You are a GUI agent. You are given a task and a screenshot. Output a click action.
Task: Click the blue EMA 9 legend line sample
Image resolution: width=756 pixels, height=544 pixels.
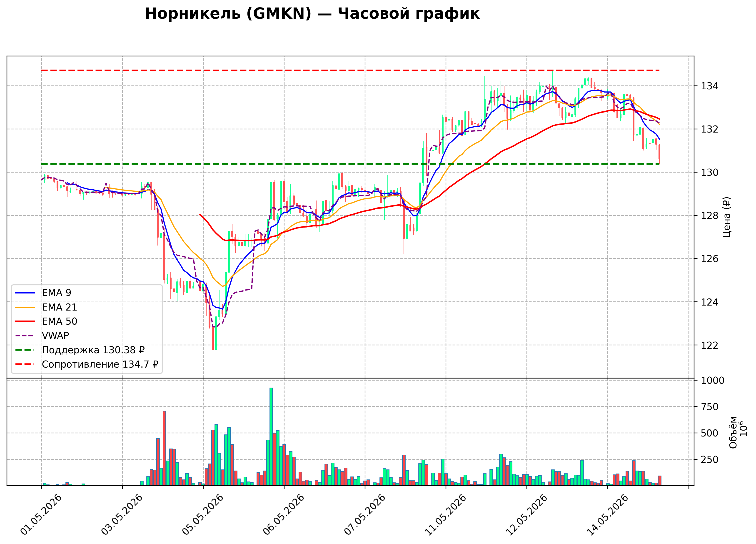(x=25, y=293)
